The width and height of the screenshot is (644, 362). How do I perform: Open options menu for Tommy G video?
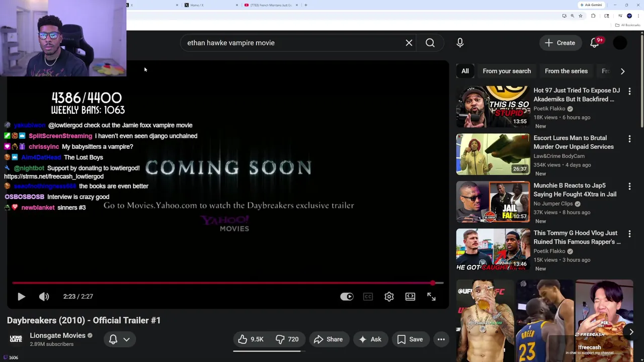(x=629, y=233)
